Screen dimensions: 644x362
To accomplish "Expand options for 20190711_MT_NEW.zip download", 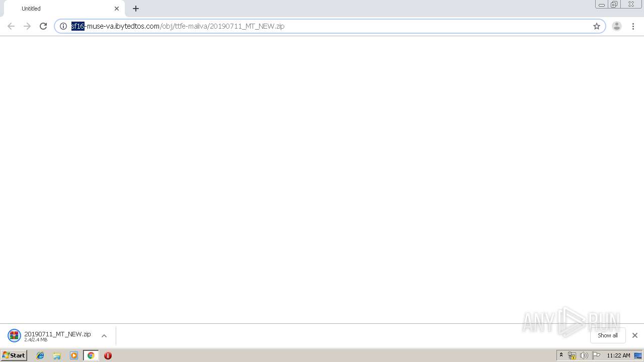I will click(x=104, y=336).
